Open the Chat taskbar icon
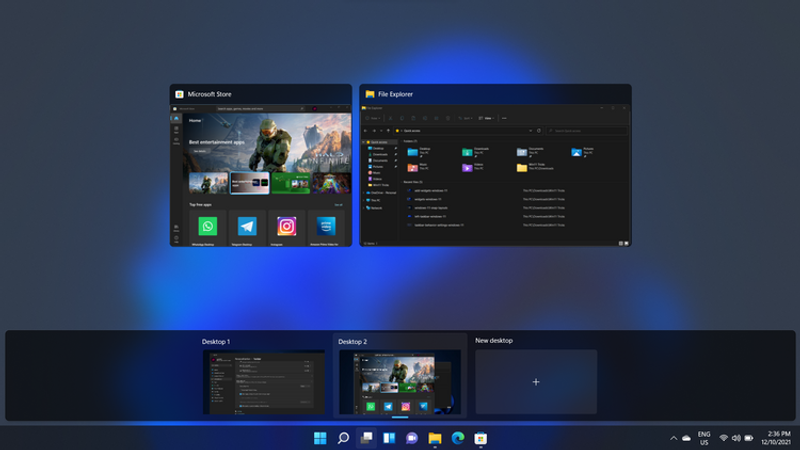The image size is (800, 450). pos(412,438)
